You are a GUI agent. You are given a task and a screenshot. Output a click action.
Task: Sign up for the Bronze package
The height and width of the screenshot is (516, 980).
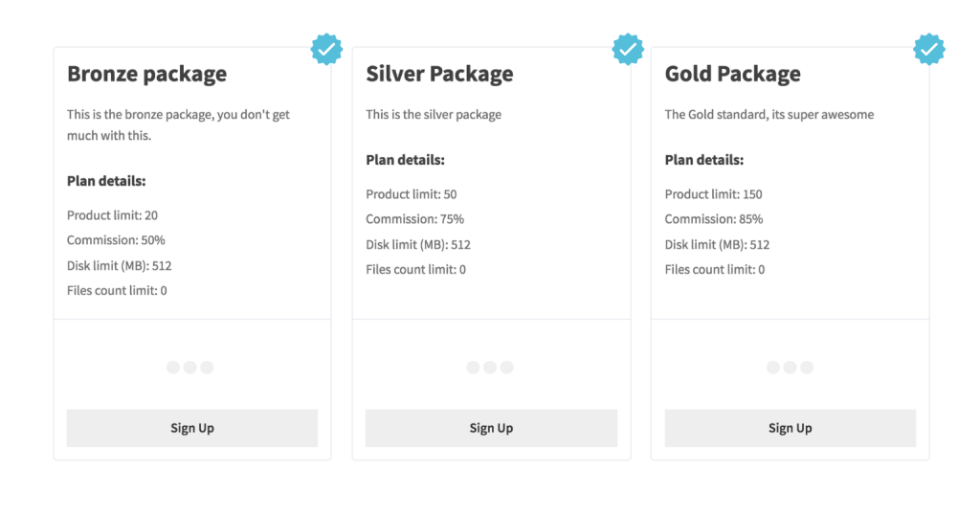click(192, 428)
